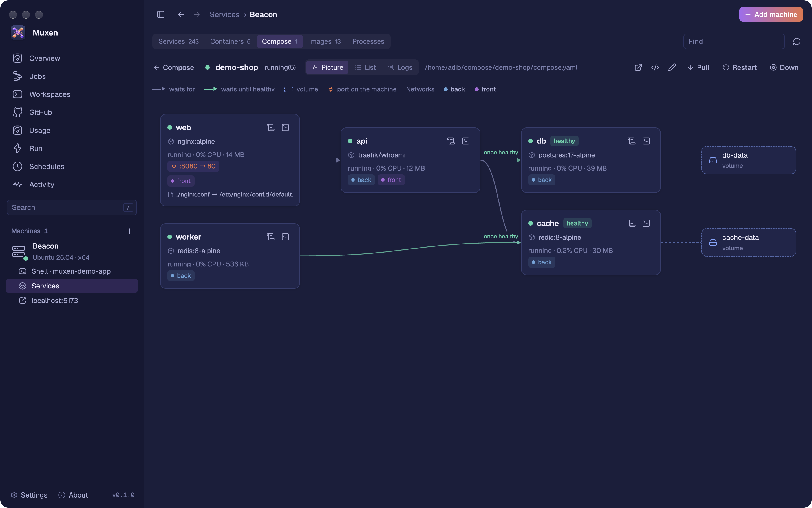Click Services in the breadcrumb
The width and height of the screenshot is (812, 508).
click(x=224, y=14)
